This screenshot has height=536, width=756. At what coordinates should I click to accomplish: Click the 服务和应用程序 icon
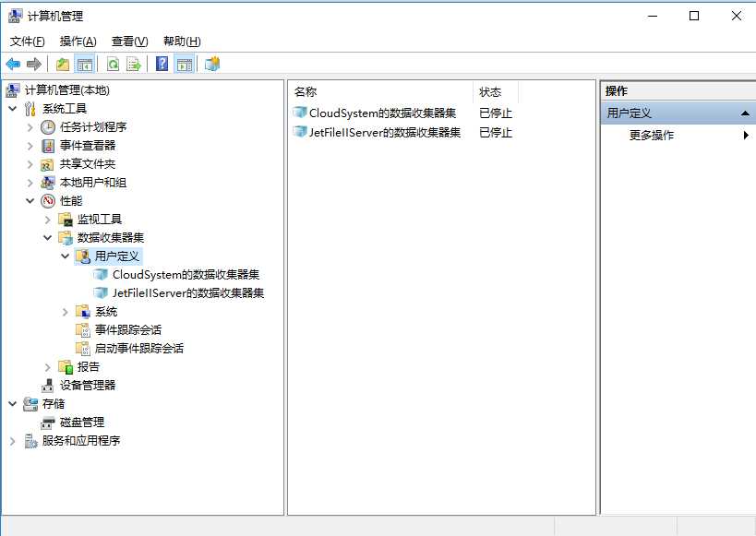coord(30,441)
